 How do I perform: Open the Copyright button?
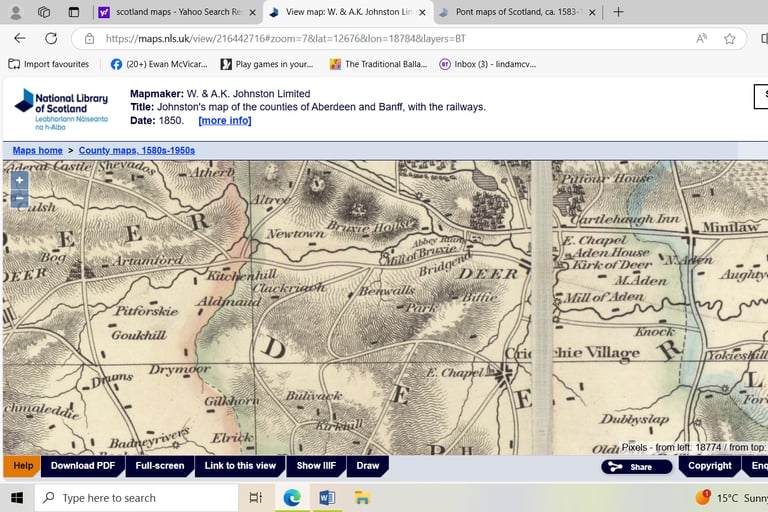[x=709, y=466]
